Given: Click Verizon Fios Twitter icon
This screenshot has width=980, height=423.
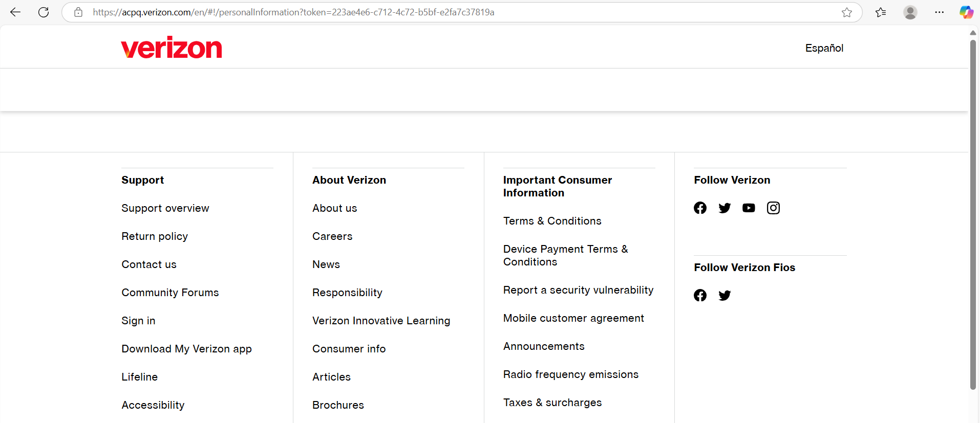Looking at the screenshot, I should (x=725, y=295).
